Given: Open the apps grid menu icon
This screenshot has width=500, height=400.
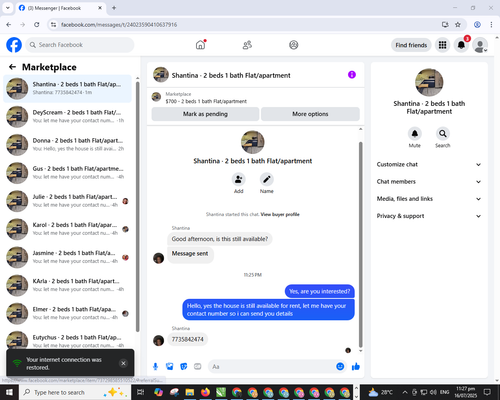Looking at the screenshot, I should click(442, 45).
